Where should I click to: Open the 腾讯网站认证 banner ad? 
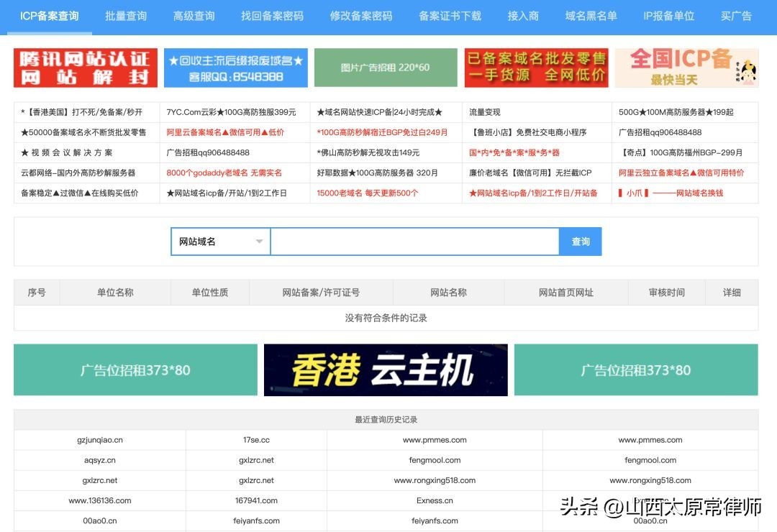click(83, 67)
